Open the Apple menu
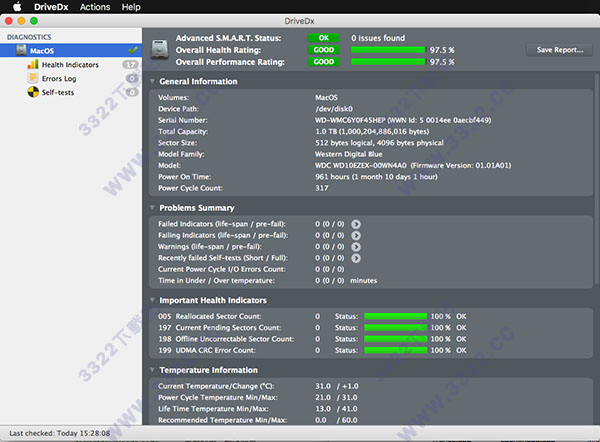This screenshot has height=442, width=600. (17, 7)
